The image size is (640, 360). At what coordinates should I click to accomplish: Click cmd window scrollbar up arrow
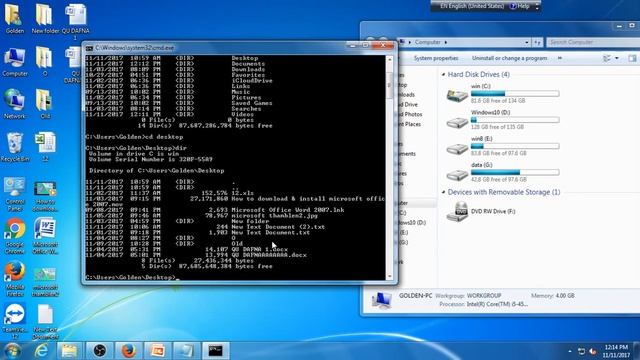pyautogui.click(x=390, y=60)
